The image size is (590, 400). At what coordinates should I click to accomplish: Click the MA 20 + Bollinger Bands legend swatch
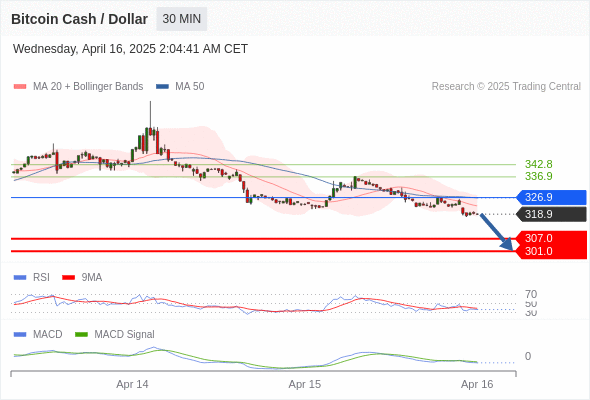(20, 87)
